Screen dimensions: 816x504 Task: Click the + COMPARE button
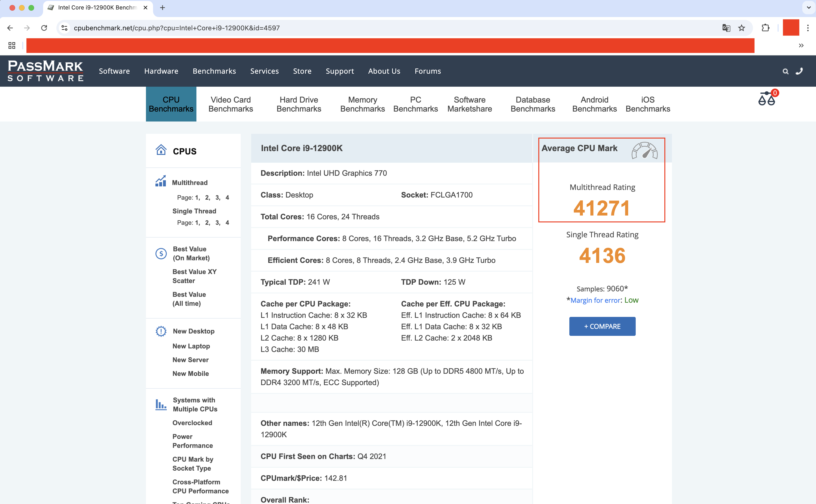point(602,326)
